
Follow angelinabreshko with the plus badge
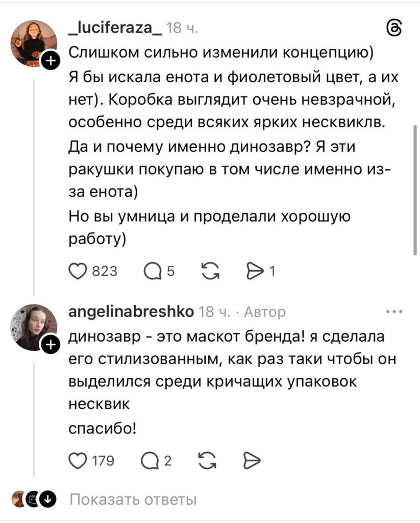(52, 346)
